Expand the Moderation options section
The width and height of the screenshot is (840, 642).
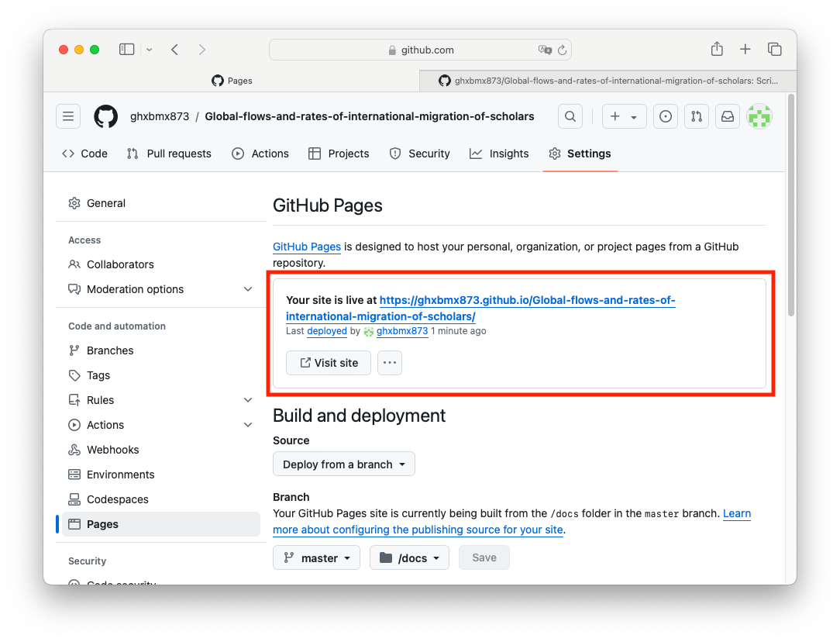[x=248, y=289]
